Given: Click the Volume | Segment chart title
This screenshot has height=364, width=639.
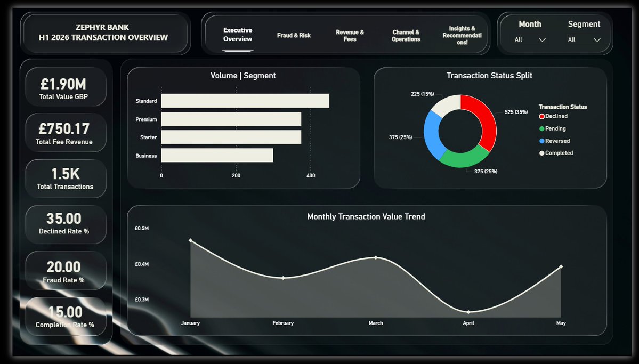Looking at the screenshot, I should pyautogui.click(x=243, y=76).
